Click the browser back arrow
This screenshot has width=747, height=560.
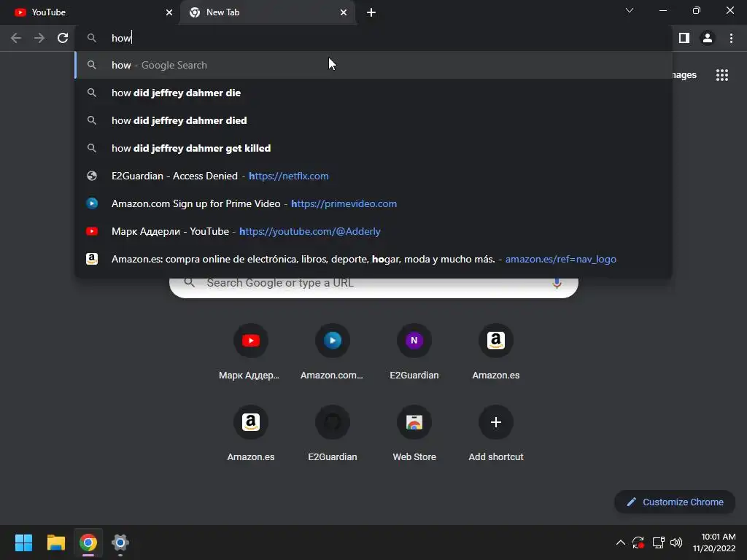16,38
